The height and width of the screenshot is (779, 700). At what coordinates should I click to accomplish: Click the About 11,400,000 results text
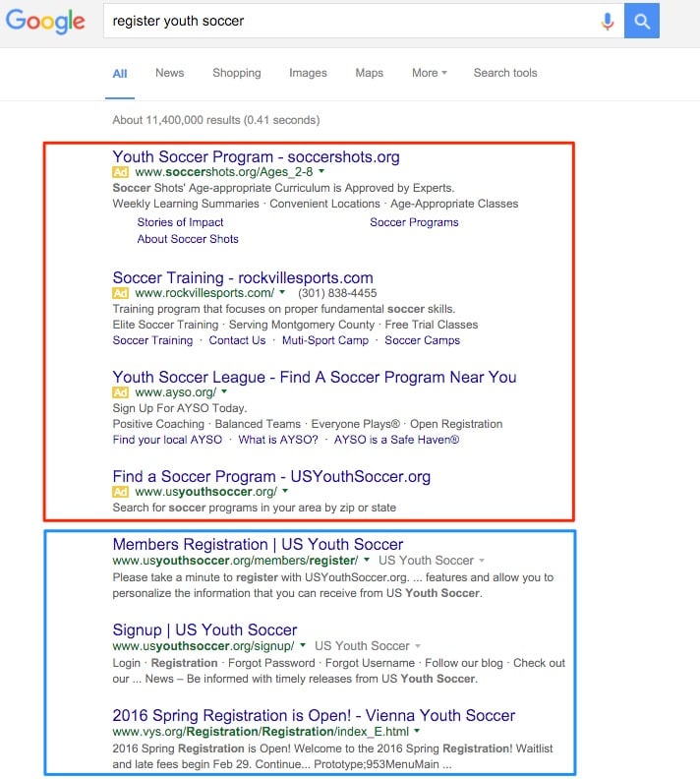216,120
